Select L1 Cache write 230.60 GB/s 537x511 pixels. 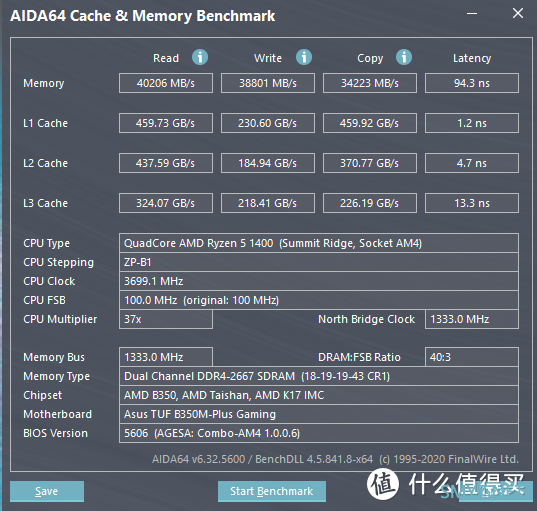pos(268,123)
